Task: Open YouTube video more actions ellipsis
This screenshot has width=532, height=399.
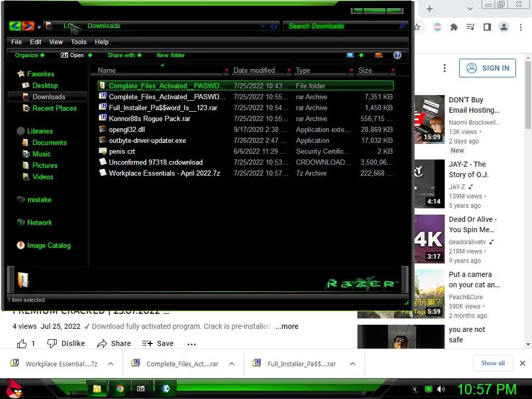Action: [x=192, y=344]
